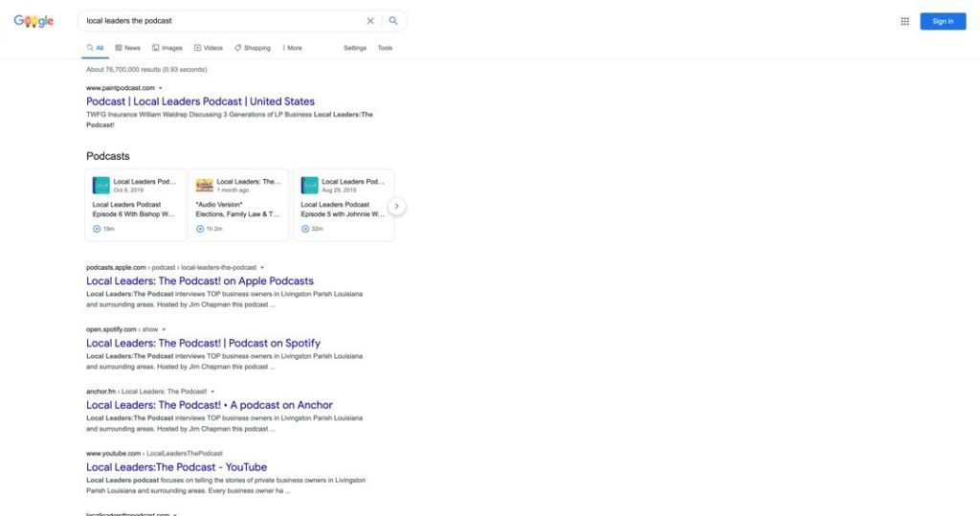Click the Episode 6 podcast thumbnail
This screenshot has height=516, width=980.
point(101,185)
